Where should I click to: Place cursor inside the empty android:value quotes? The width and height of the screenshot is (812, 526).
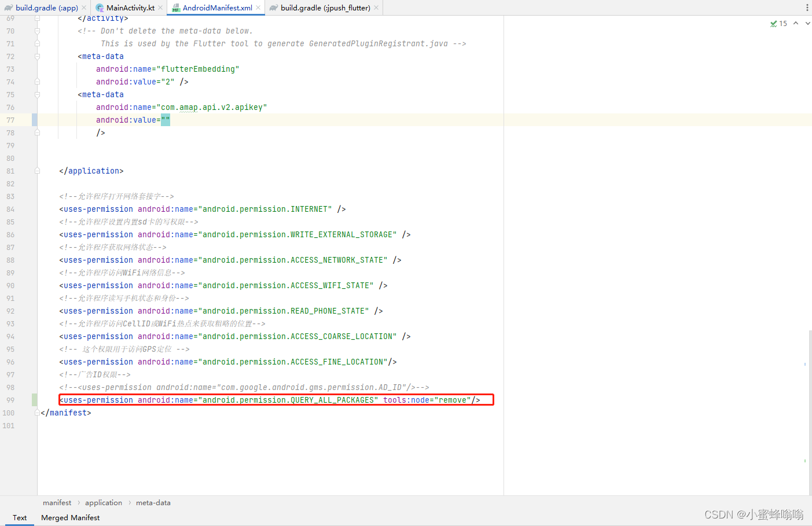click(x=166, y=120)
